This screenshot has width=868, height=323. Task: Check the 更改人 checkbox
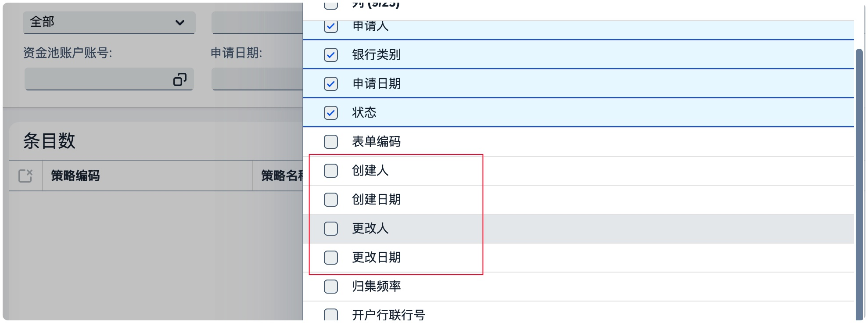[x=330, y=229]
